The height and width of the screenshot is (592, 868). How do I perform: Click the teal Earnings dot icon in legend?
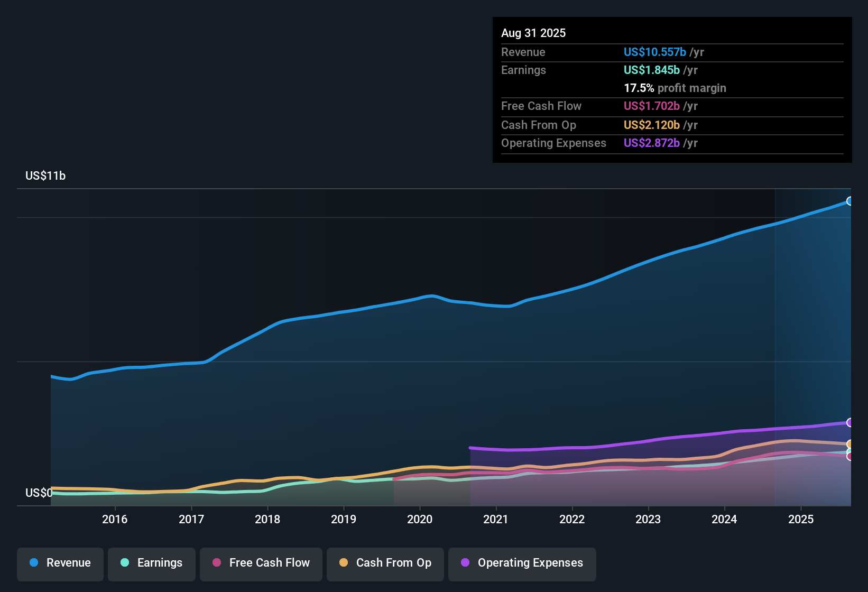tap(125, 563)
